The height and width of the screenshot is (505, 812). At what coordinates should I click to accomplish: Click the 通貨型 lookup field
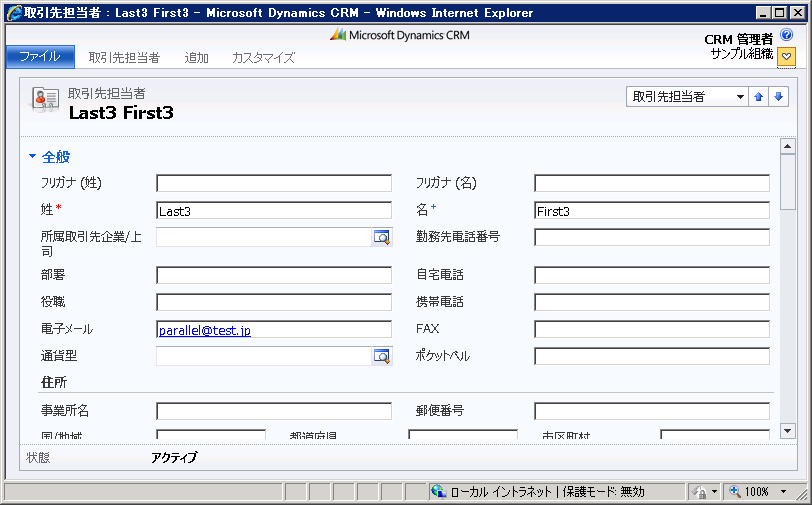264,356
